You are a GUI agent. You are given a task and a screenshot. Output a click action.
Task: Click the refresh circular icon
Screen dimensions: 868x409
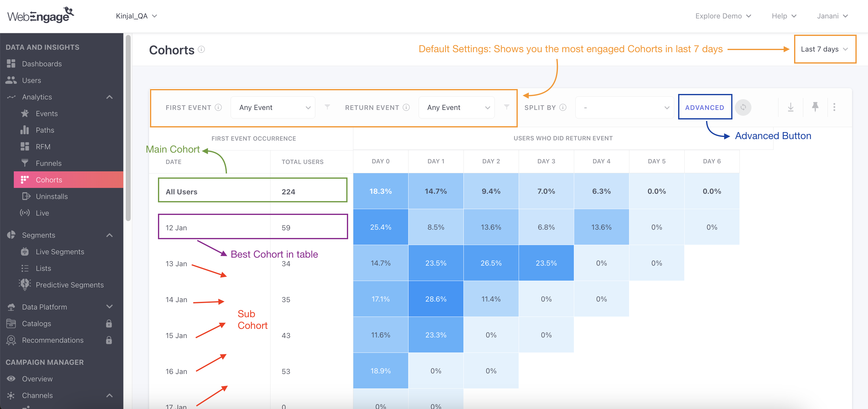pos(743,107)
